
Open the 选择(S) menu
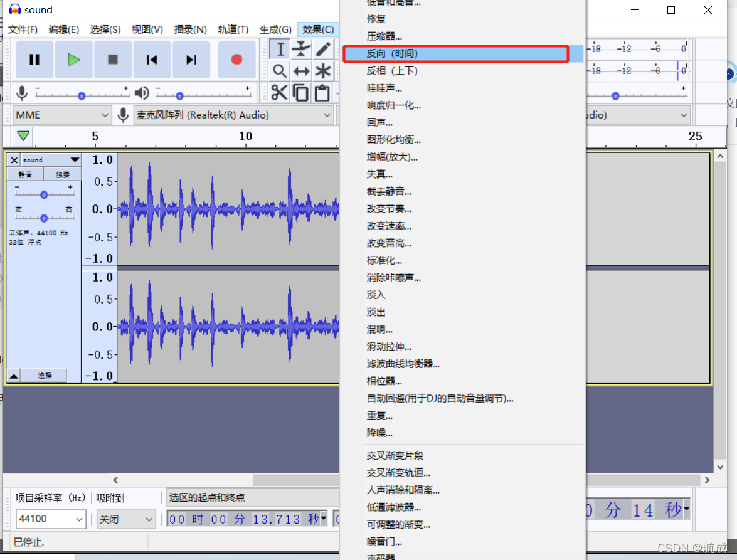tap(105, 29)
